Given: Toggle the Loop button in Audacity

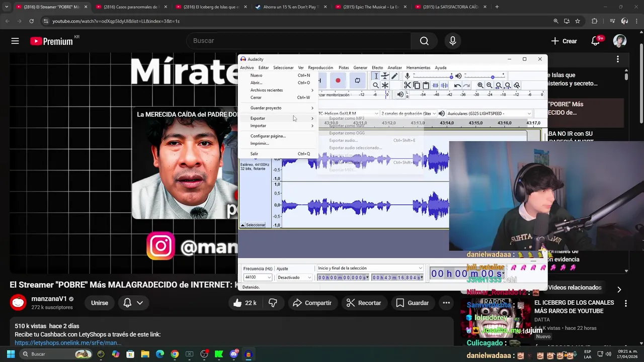Looking at the screenshot, I should [357, 80].
